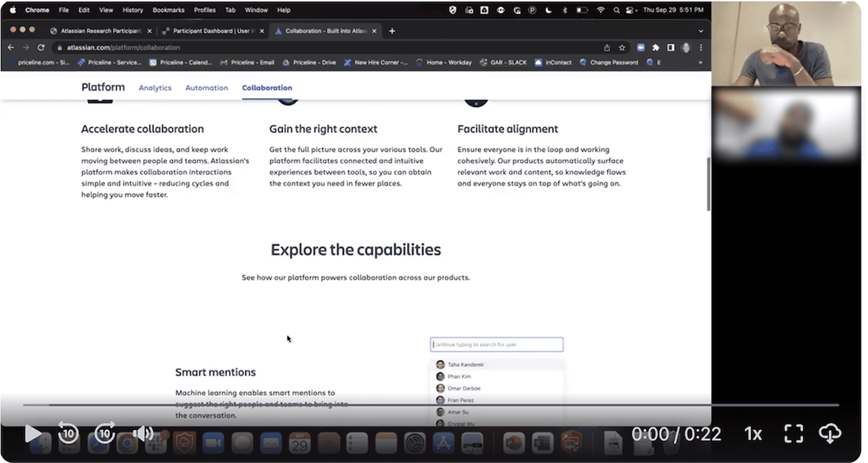Open battery status menu
The width and height of the screenshot is (868, 463).
[x=582, y=10]
